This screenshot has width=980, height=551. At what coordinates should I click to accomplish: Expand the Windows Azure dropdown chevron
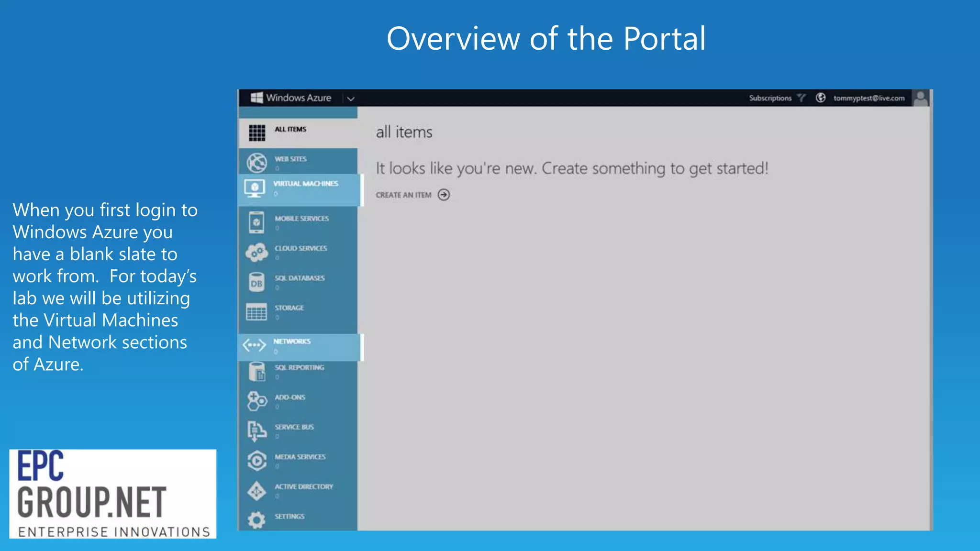point(351,99)
